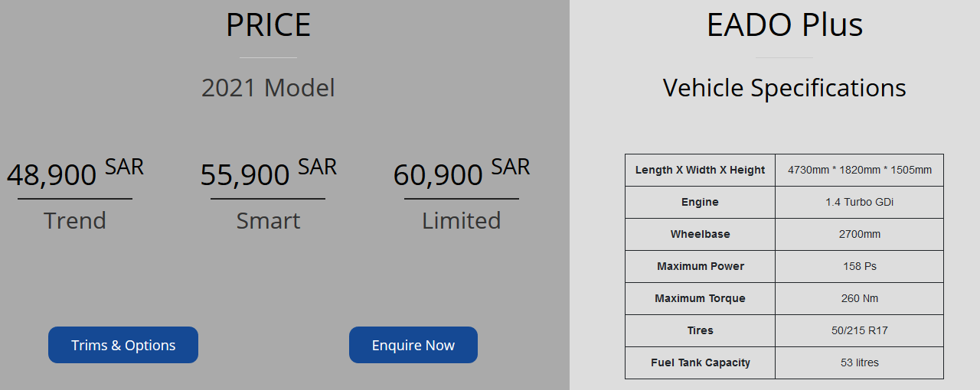Select the Fuel Tank Capacity label

click(x=700, y=362)
